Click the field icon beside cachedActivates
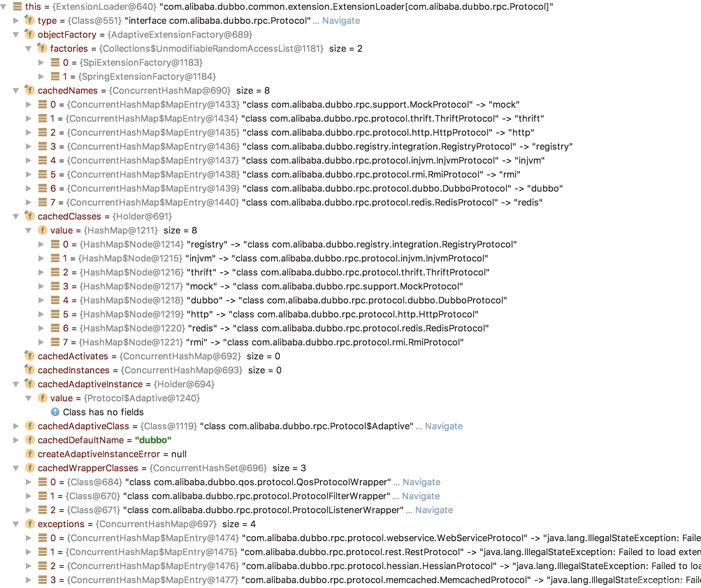This screenshot has height=588, width=701. [30, 356]
